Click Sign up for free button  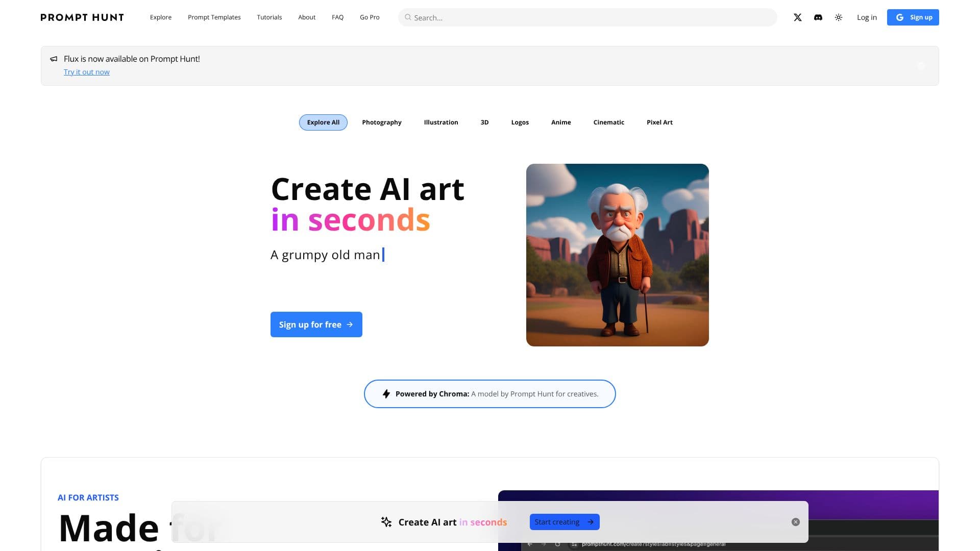pyautogui.click(x=316, y=324)
